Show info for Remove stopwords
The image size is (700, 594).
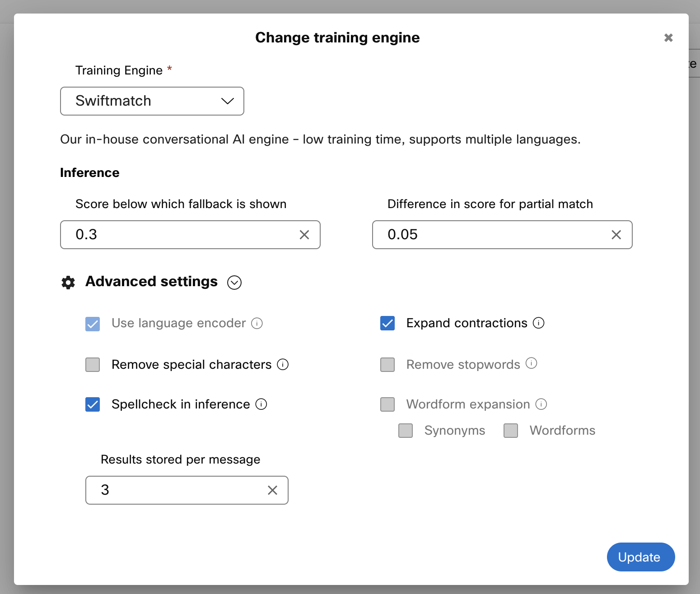point(532,363)
